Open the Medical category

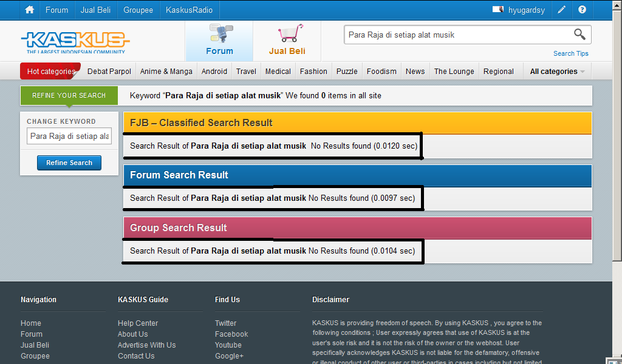(x=278, y=72)
